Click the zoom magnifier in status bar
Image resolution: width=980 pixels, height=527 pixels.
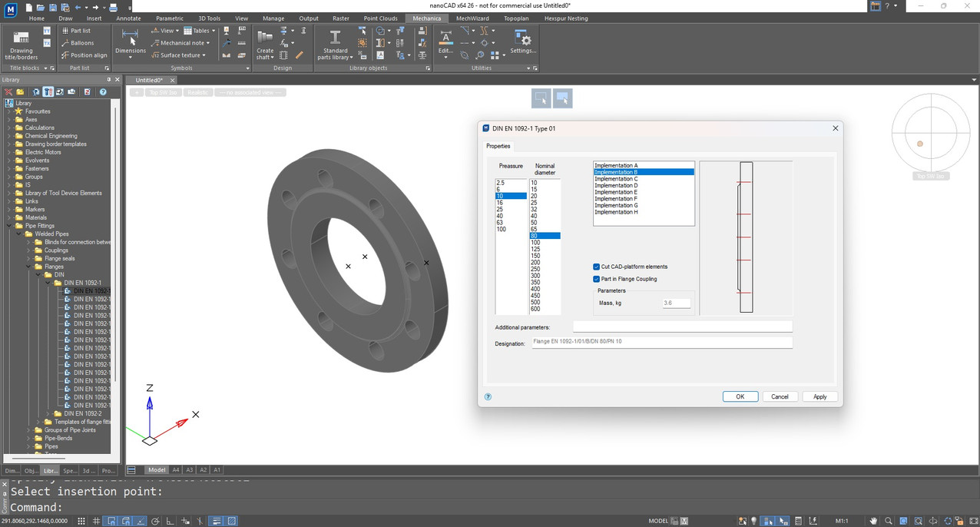(888, 521)
